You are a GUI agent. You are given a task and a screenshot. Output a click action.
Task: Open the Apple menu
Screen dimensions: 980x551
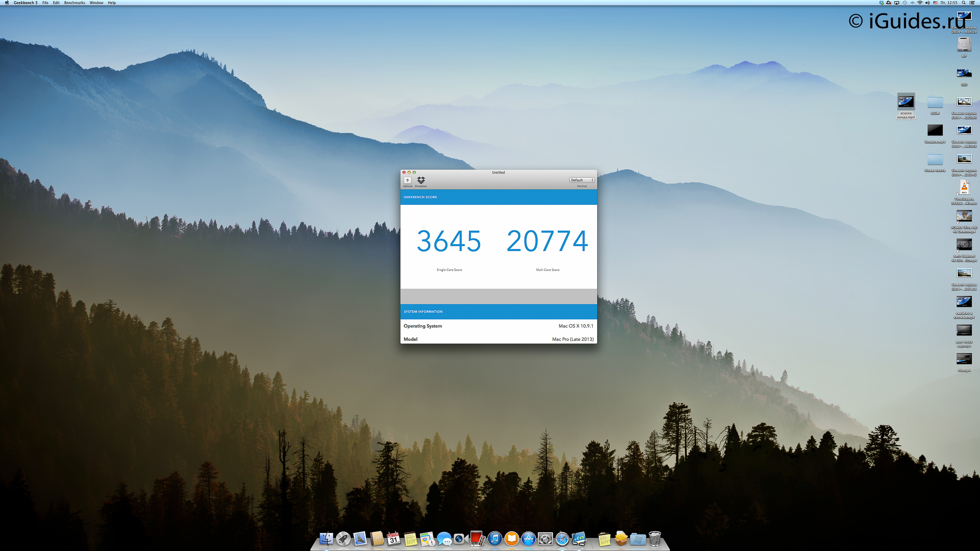[7, 3]
